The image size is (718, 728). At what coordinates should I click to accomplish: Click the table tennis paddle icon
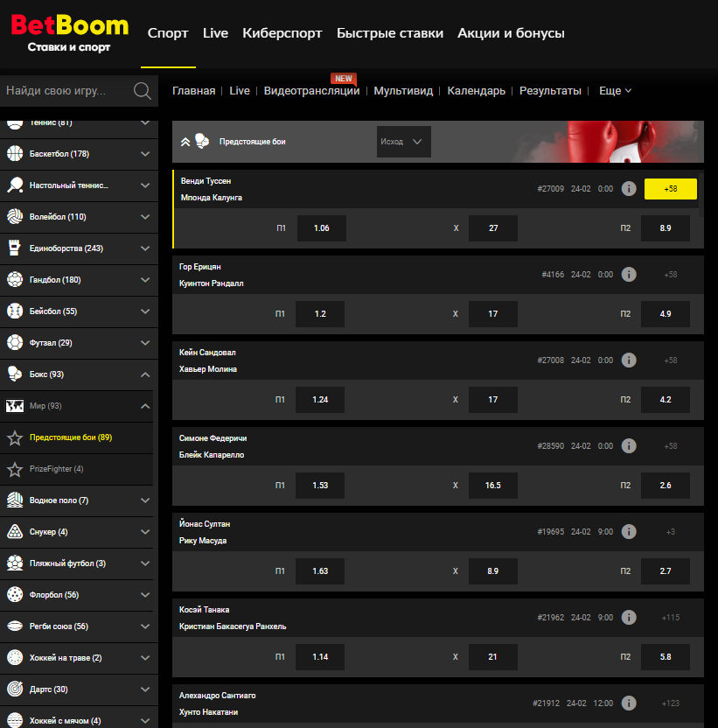click(15, 185)
